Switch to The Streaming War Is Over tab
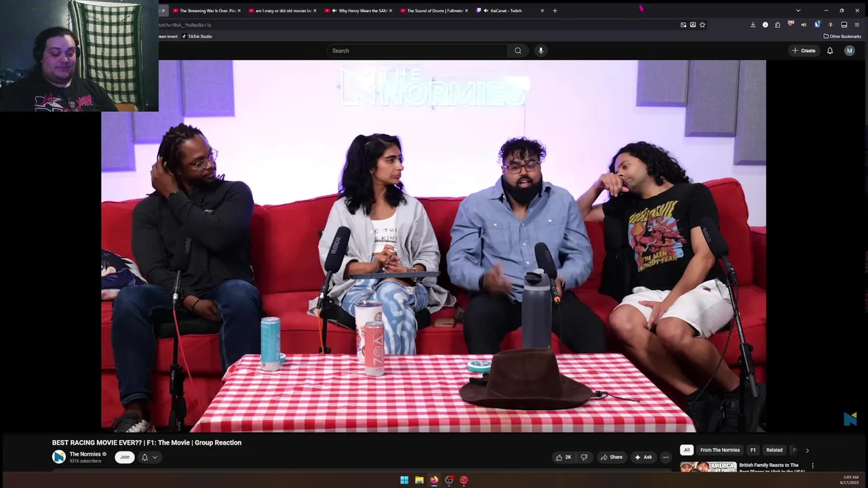Viewport: 868px width, 488px height. click(204, 11)
